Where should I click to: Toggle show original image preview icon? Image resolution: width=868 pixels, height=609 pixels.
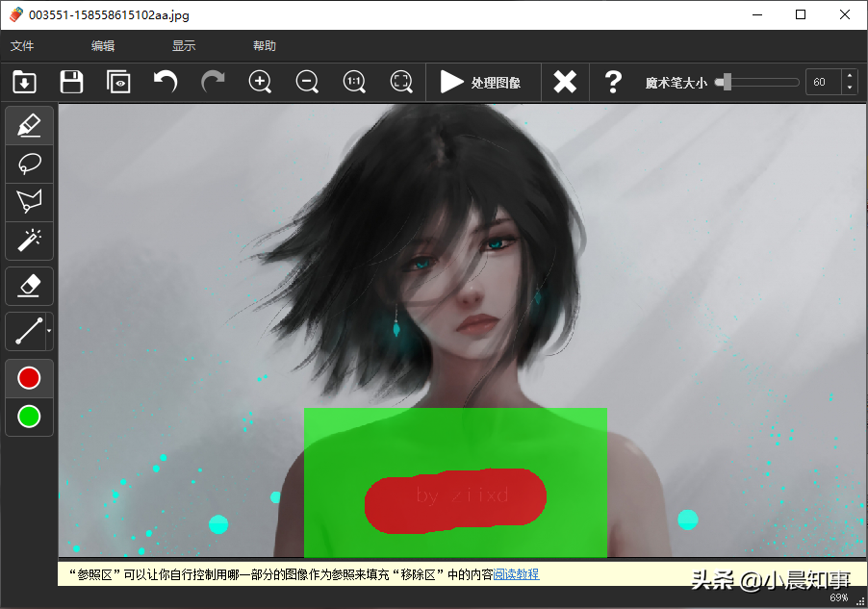tap(118, 82)
